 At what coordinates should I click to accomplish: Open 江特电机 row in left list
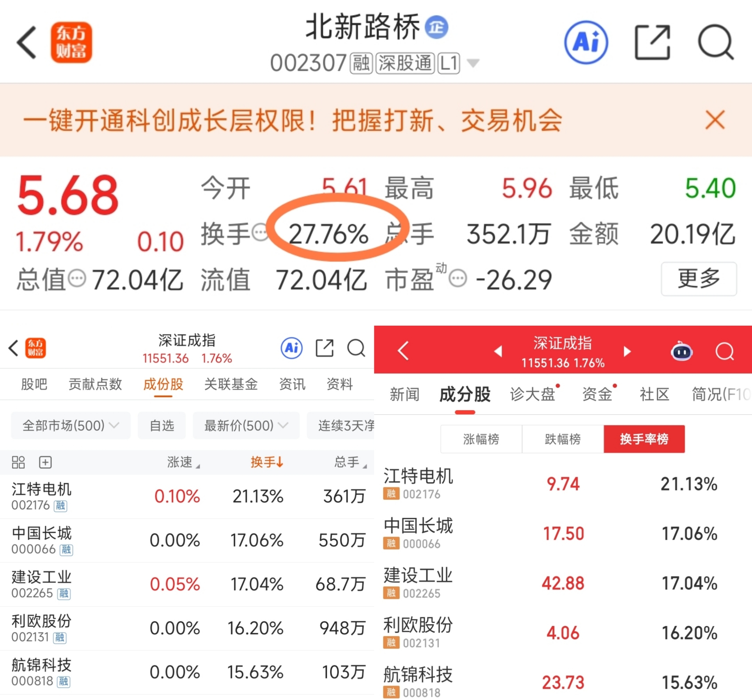[x=187, y=496]
